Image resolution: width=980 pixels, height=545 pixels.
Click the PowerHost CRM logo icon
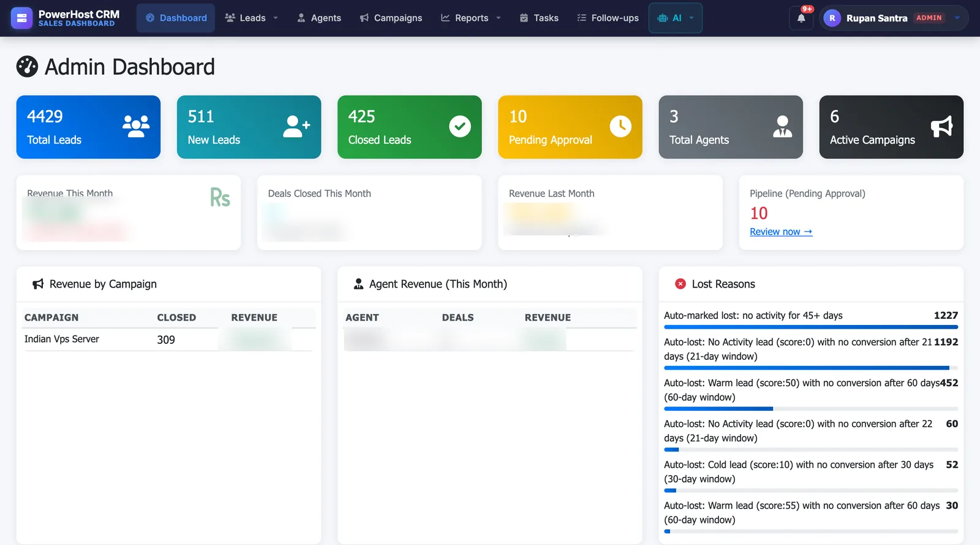pyautogui.click(x=21, y=18)
